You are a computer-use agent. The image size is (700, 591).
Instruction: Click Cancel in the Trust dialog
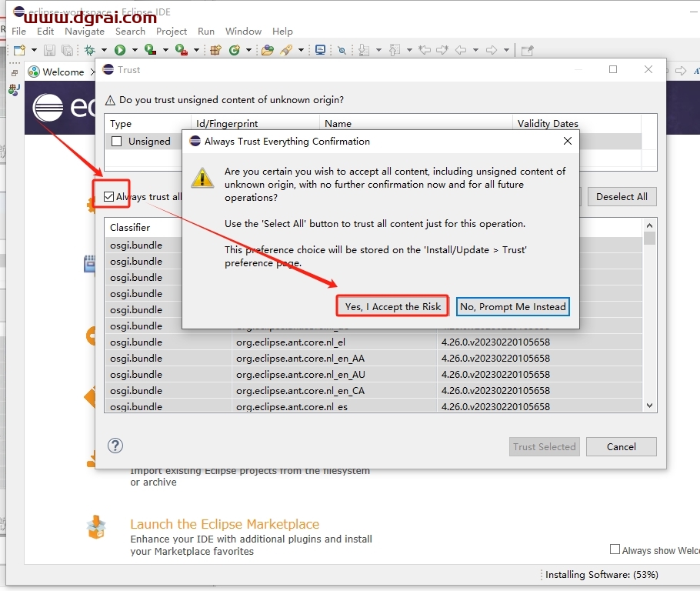(621, 446)
